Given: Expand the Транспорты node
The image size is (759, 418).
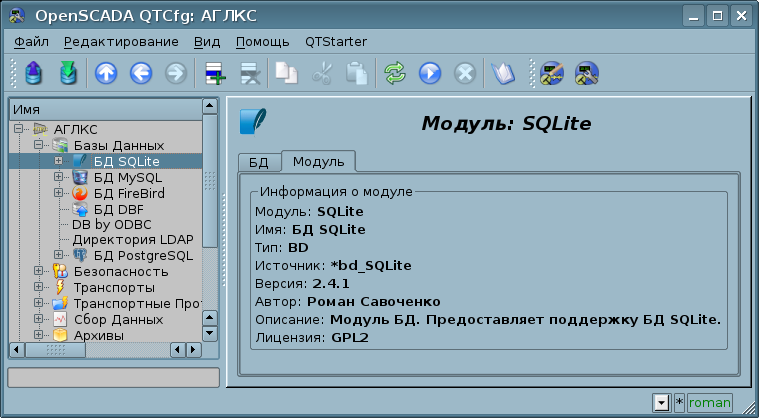Looking at the screenshot, I should (x=38, y=287).
